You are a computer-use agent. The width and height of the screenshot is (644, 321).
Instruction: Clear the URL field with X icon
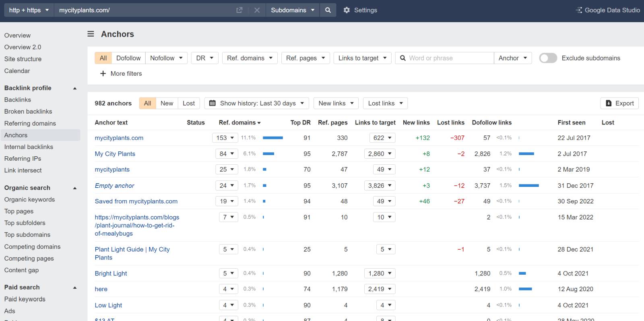click(x=257, y=10)
